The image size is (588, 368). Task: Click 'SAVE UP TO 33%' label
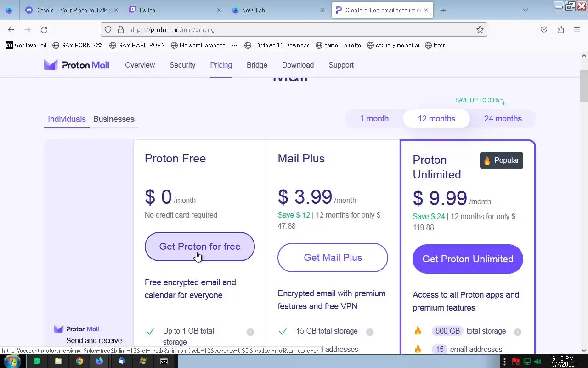pos(477,100)
